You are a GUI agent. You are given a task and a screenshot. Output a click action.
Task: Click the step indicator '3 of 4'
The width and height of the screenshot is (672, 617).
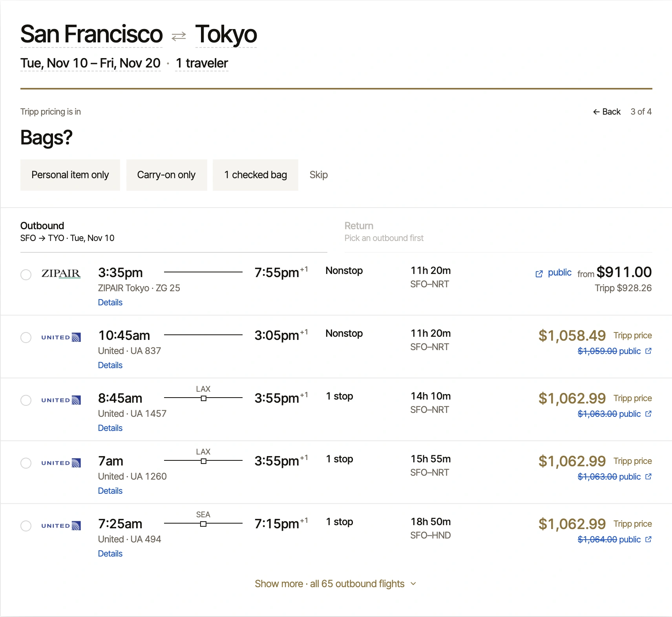pos(641,112)
